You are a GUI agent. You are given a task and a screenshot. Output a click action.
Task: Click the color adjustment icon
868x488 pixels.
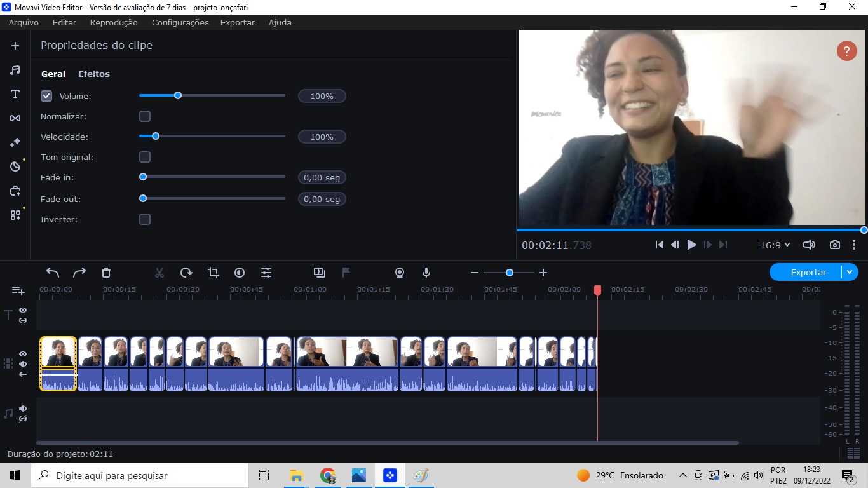[240, 273]
